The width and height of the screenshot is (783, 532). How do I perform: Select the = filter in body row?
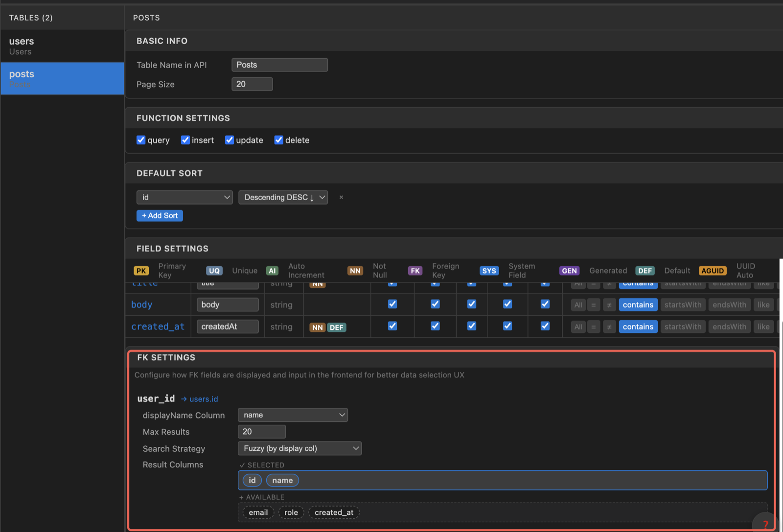(594, 304)
